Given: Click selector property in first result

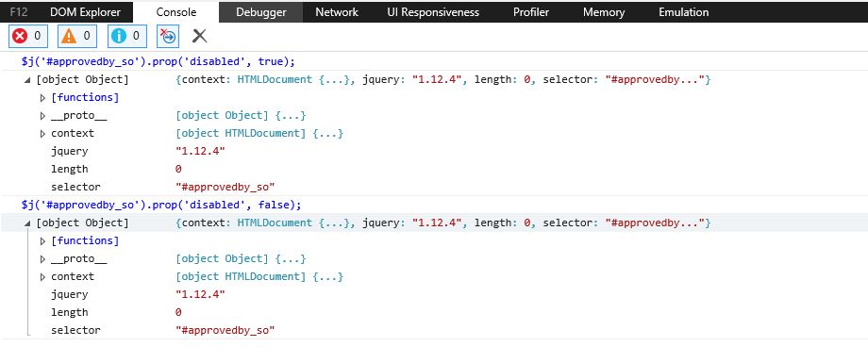Looking at the screenshot, I should tap(75, 187).
